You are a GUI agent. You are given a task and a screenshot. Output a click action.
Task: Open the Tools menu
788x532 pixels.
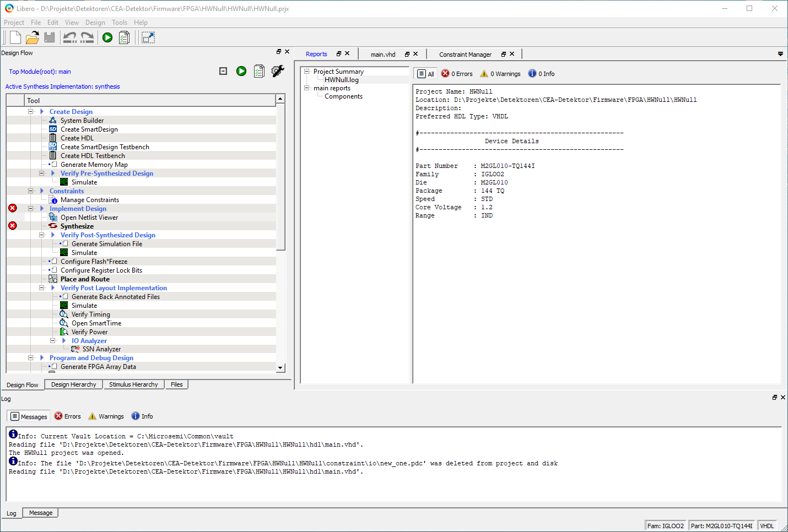pyautogui.click(x=120, y=23)
